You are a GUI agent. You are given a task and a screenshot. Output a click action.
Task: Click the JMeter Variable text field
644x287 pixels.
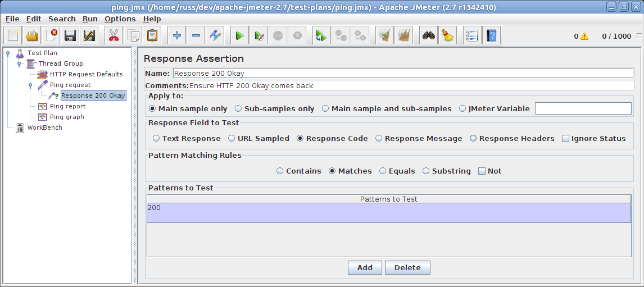pyautogui.click(x=583, y=108)
